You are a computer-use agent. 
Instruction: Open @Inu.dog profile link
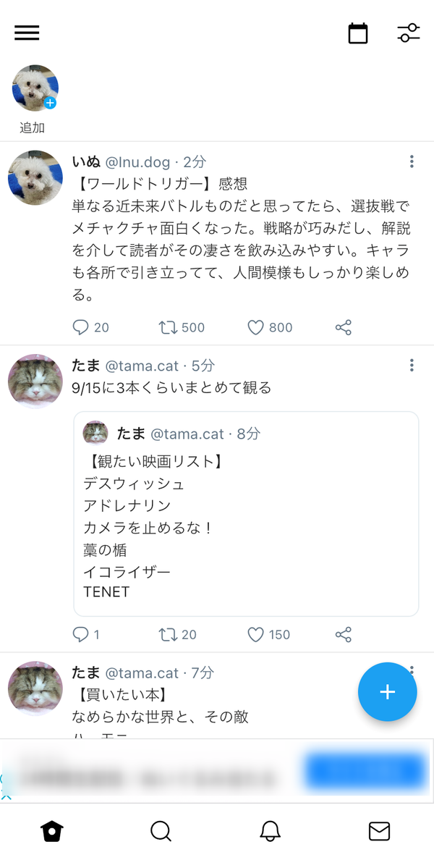click(x=137, y=161)
